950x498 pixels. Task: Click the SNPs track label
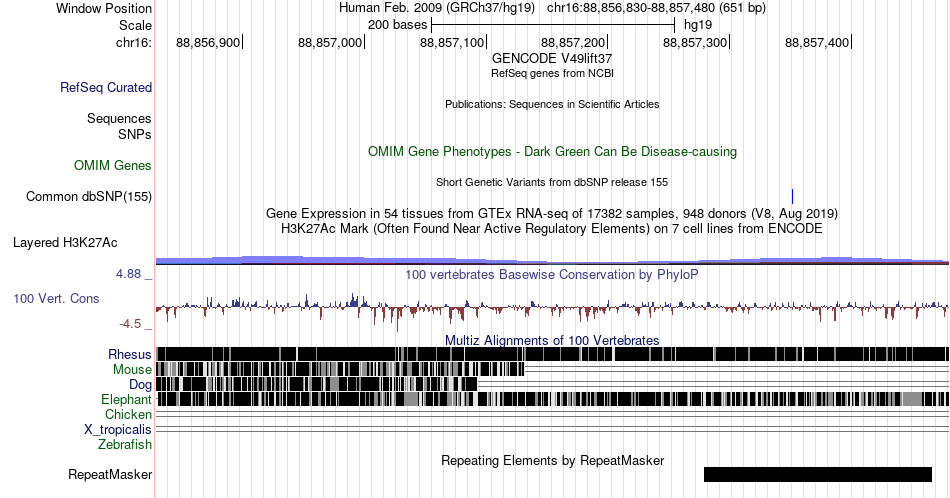point(135,134)
